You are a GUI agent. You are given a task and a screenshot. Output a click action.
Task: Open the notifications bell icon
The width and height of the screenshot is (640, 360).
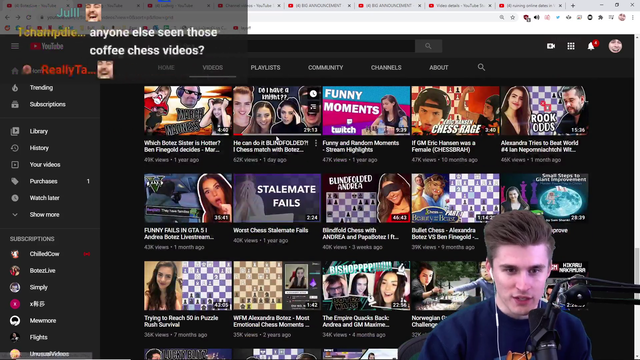pyautogui.click(x=591, y=46)
